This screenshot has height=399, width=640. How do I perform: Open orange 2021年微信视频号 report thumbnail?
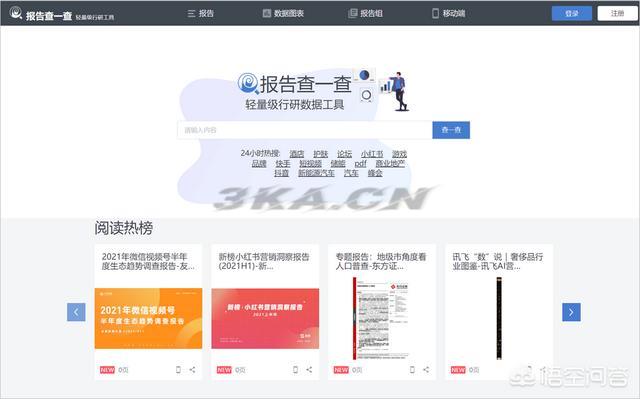click(x=148, y=319)
